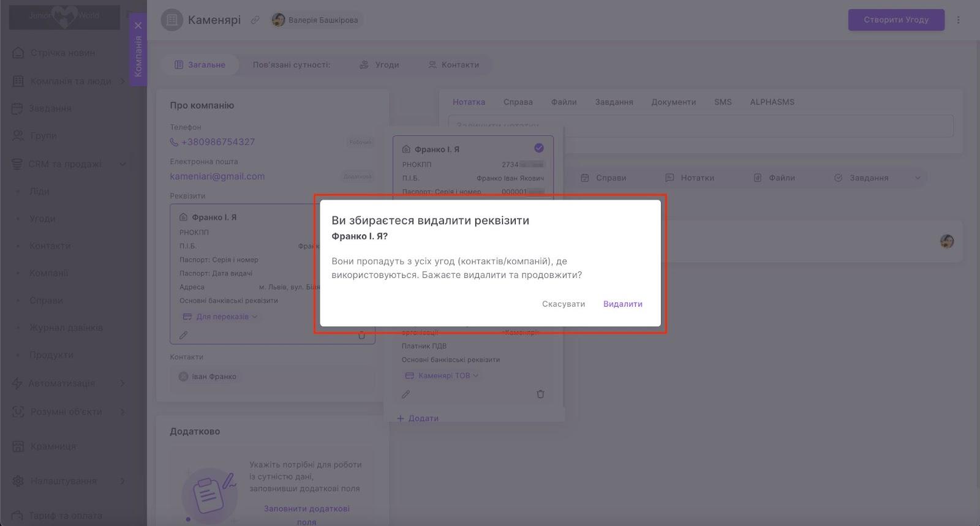Click the trash icon under Каменярі ТОВ
This screenshot has width=980, height=526.
click(x=540, y=394)
